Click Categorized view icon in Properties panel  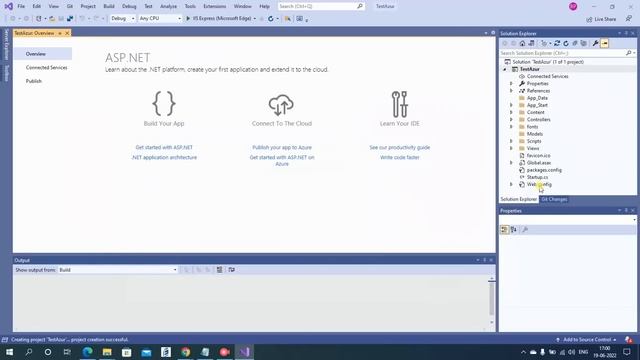(x=504, y=230)
